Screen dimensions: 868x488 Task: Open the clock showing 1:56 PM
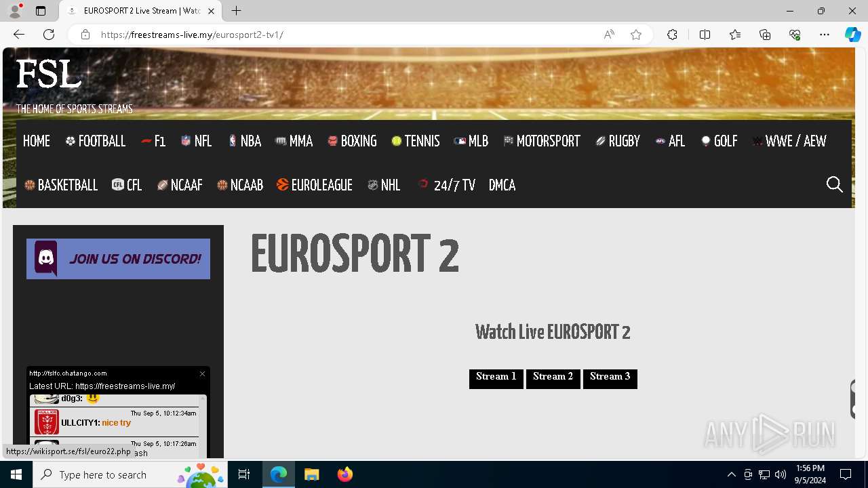coord(810,474)
